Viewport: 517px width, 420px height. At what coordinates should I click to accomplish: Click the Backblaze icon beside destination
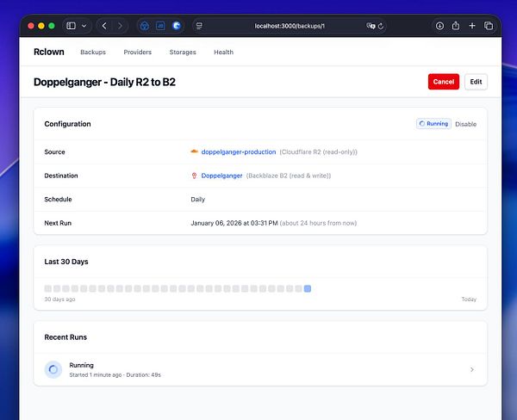pyautogui.click(x=194, y=176)
